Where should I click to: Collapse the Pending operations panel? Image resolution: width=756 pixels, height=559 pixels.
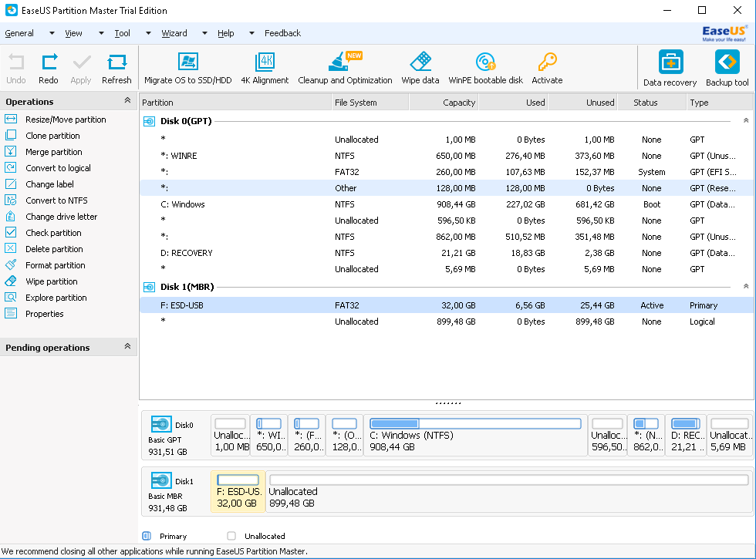[x=127, y=347]
